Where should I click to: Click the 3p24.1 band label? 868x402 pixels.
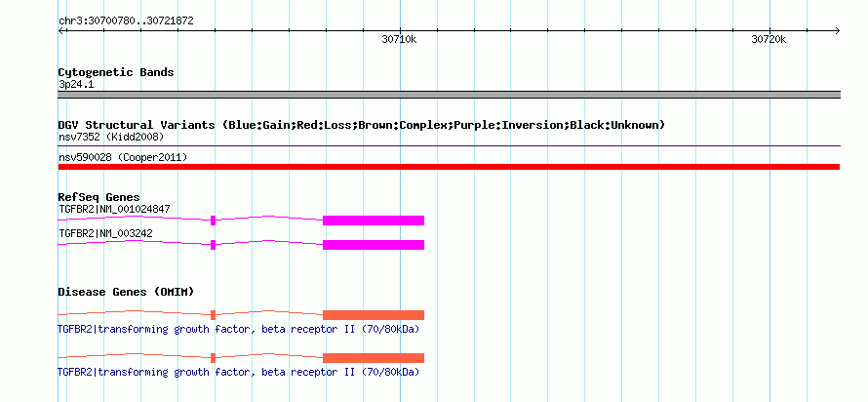tap(76, 85)
